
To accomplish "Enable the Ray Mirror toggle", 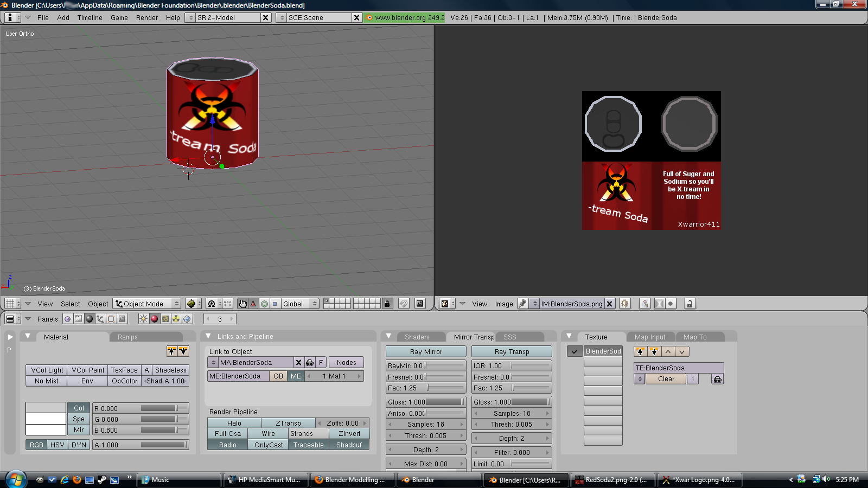I will (x=426, y=351).
